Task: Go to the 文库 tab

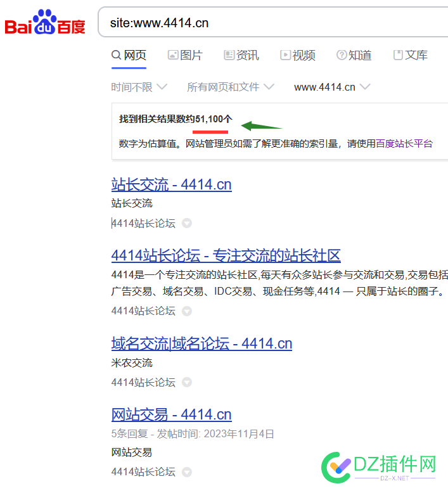Action: [410, 55]
